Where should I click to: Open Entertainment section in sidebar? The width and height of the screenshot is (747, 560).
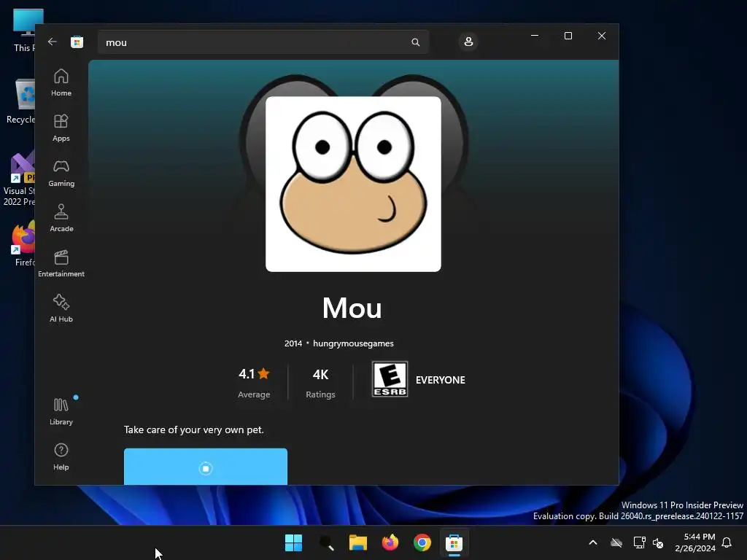(x=61, y=263)
